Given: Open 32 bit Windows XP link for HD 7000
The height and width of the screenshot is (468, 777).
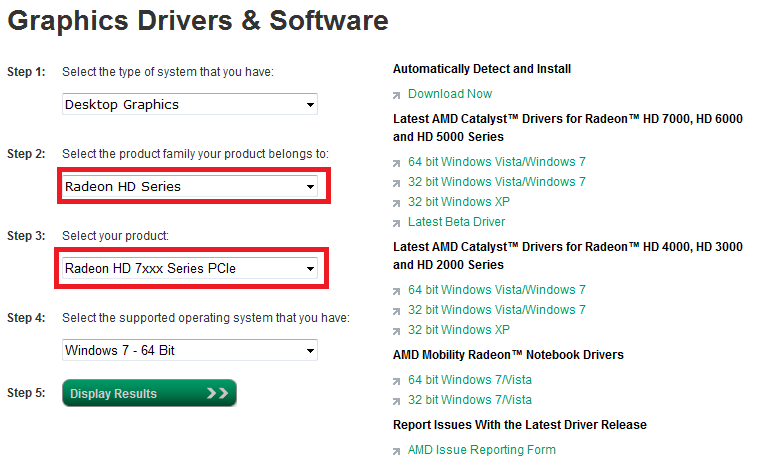Looking at the screenshot, I should (x=458, y=202).
